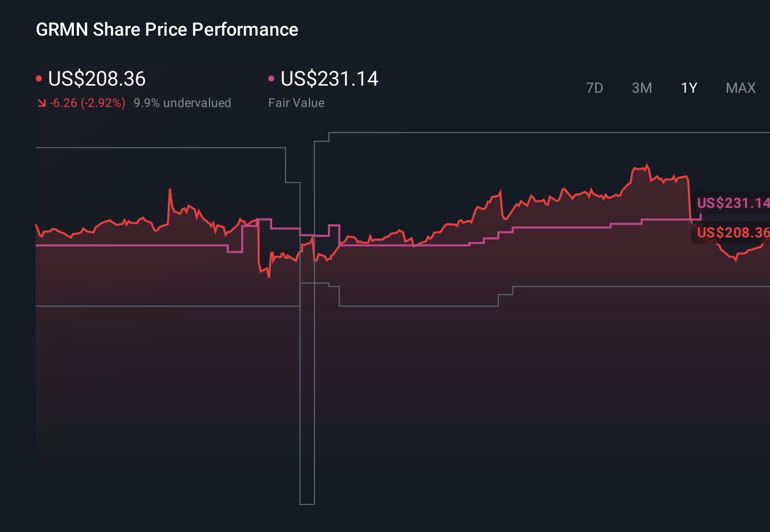Switch to the 3M time range
This screenshot has width=770, height=532.
tap(641, 88)
